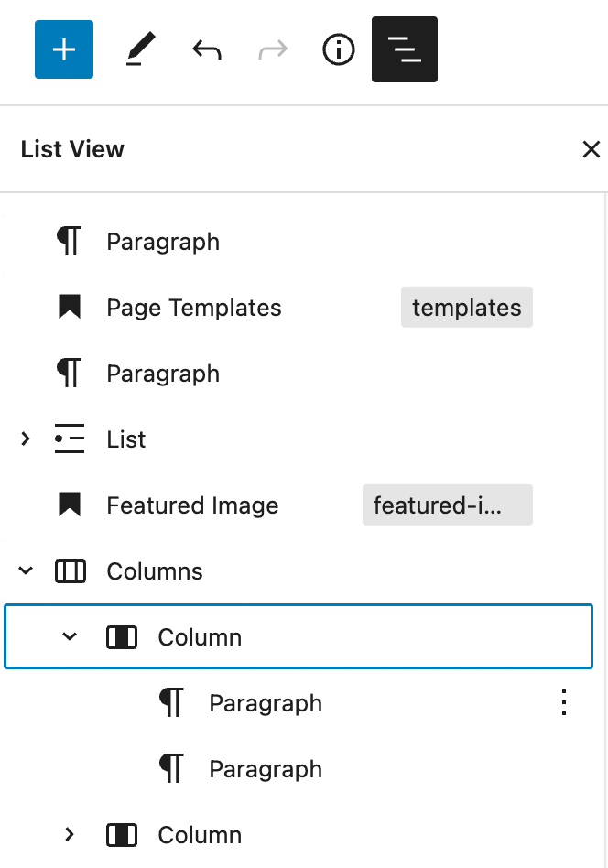Select the second nested Paragraph block
608x868 pixels.
click(266, 768)
